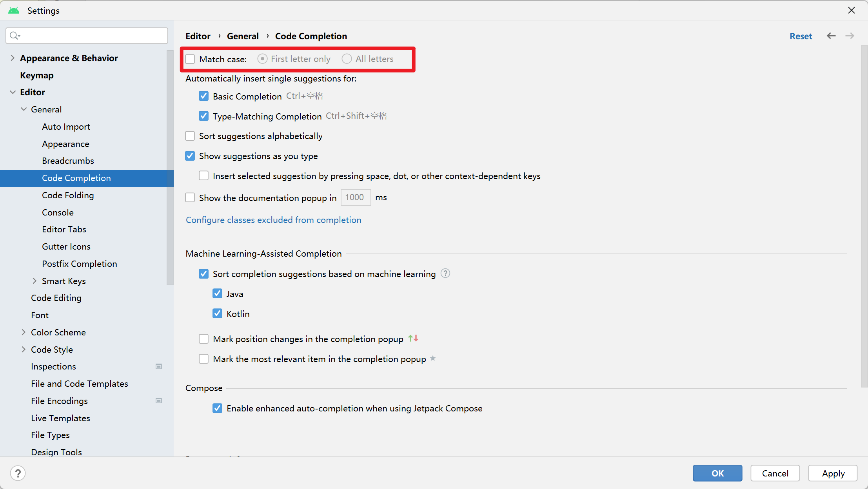Viewport: 868px width, 489px height.
Task: Toggle the Match case checkbox
Action: tap(191, 59)
